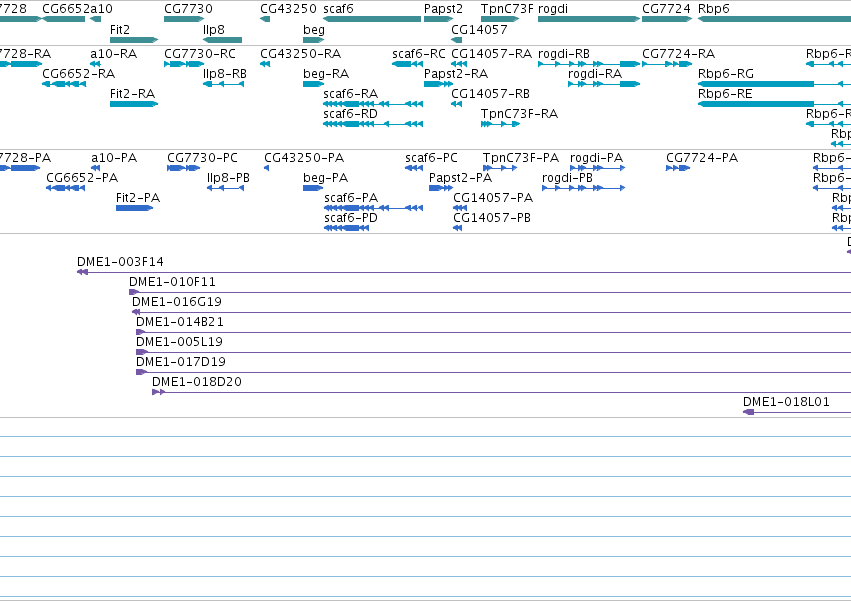
Task: Select transcript beg-RA
Action: (313, 84)
